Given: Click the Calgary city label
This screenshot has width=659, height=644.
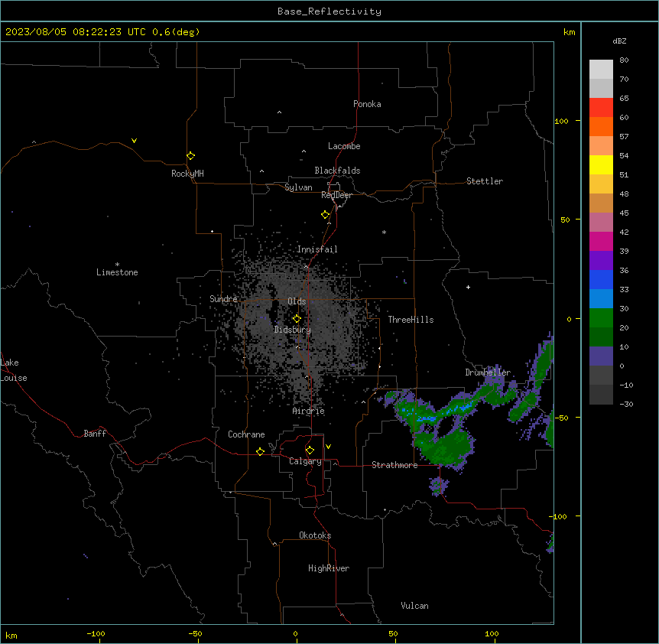Looking at the screenshot, I should [x=306, y=461].
